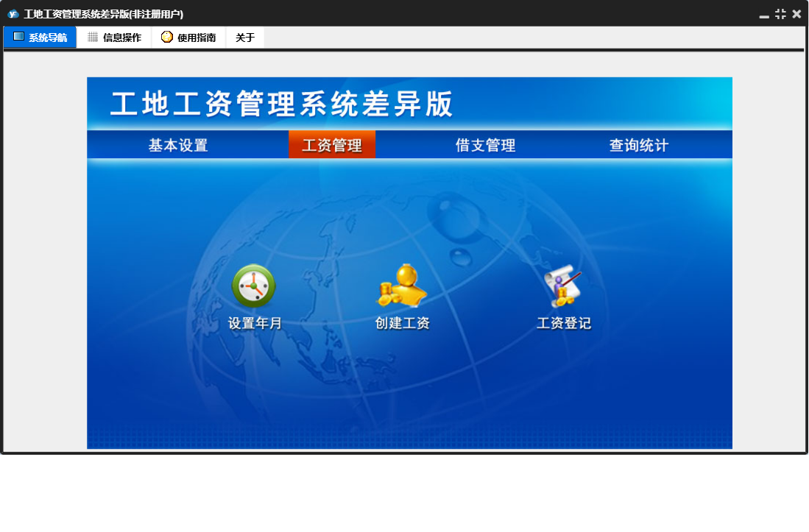Screen dimensions: 809x532
Task: Close the 工地工资管理系统 window
Action: tap(796, 14)
